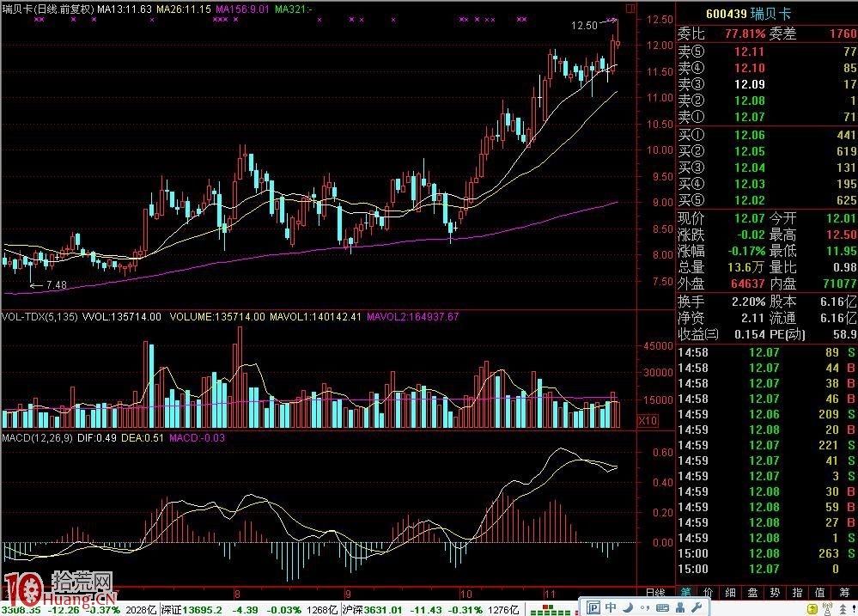Image resolution: width=858 pixels, height=616 pixels.
Task: Open the IME soft keyboard icon
Action: coord(662,607)
